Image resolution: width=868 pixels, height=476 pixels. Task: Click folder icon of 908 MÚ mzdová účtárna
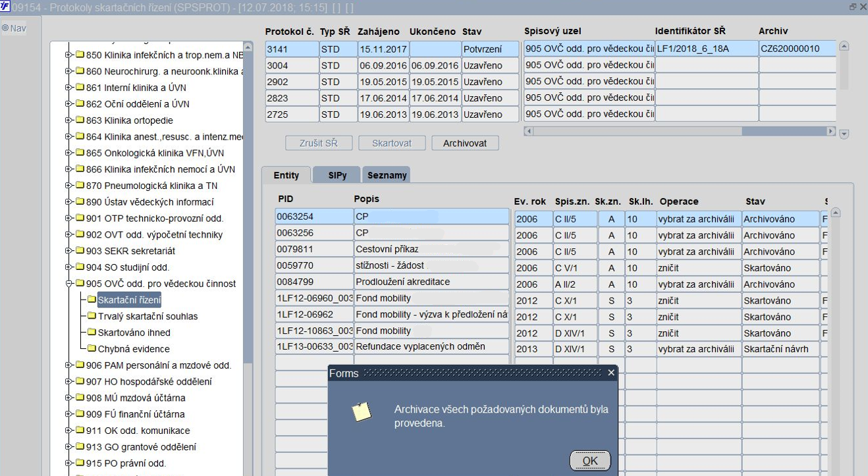tap(79, 398)
